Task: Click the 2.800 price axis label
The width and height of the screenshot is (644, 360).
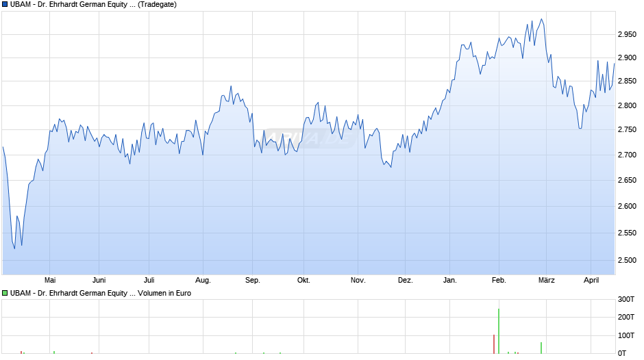Action: point(627,105)
